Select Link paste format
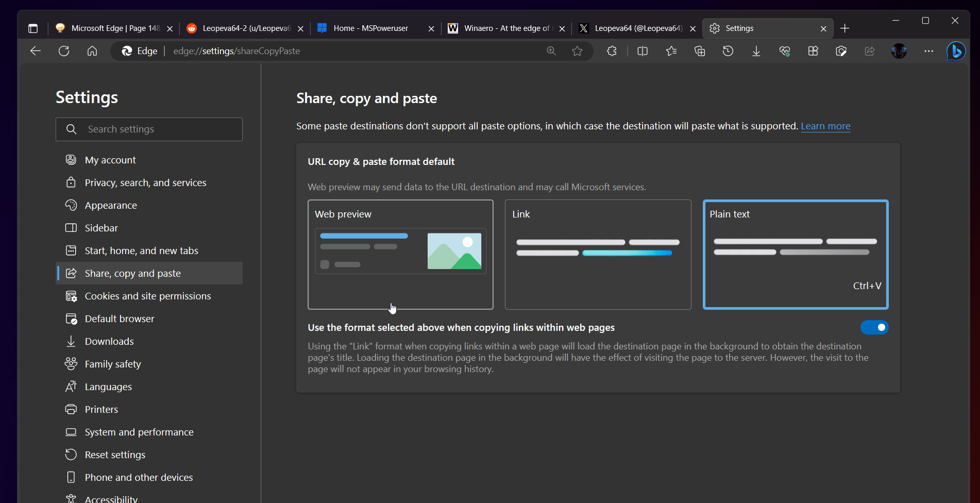The image size is (980, 503). (x=598, y=255)
